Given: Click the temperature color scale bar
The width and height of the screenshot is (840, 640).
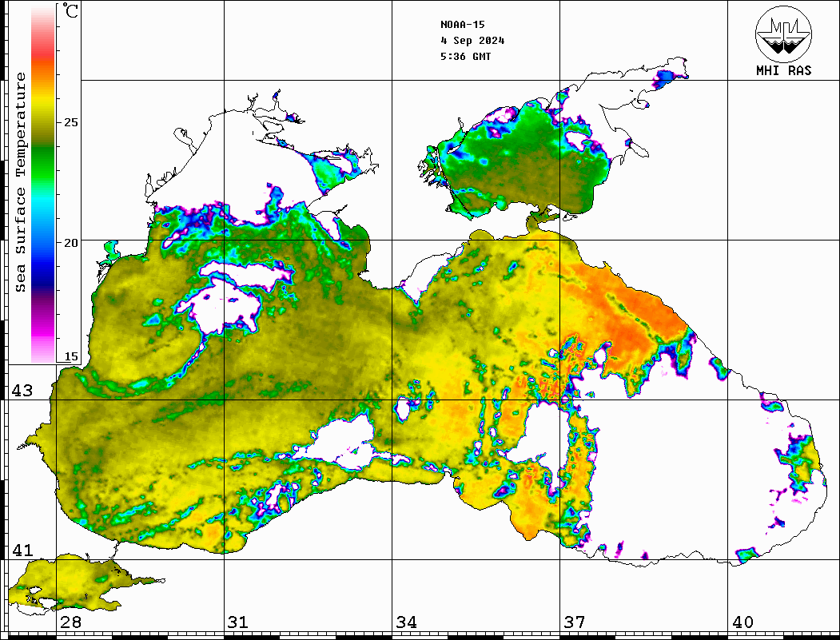Looking at the screenshot, I should [x=43, y=184].
